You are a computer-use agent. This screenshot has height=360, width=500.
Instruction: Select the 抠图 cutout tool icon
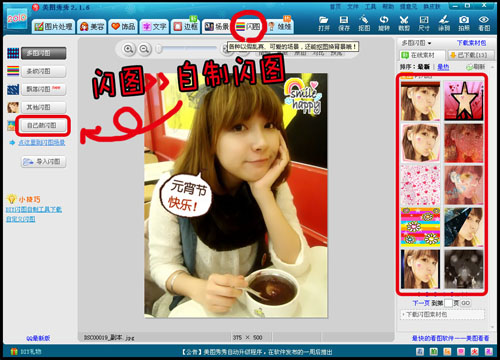[364, 23]
